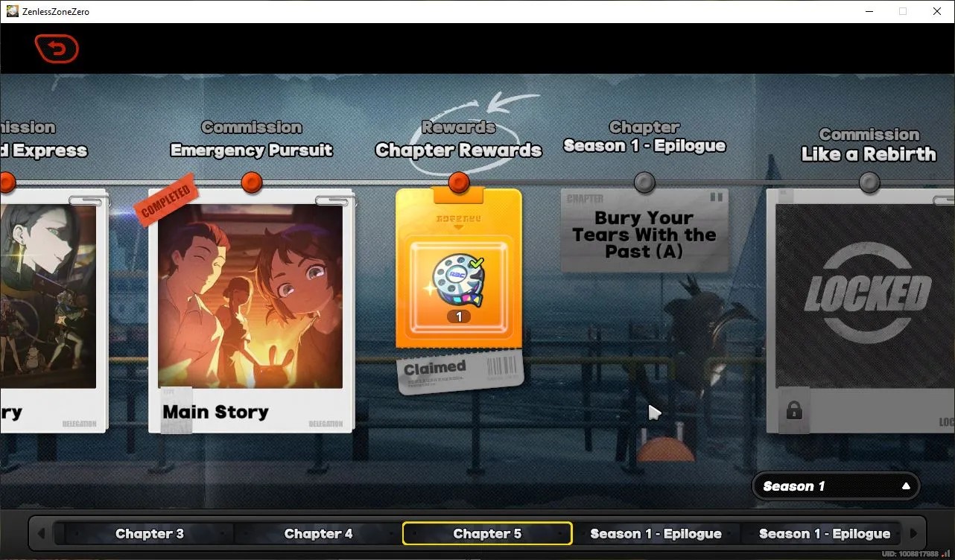
Task: Go back using the red return arrow
Action: tap(57, 49)
